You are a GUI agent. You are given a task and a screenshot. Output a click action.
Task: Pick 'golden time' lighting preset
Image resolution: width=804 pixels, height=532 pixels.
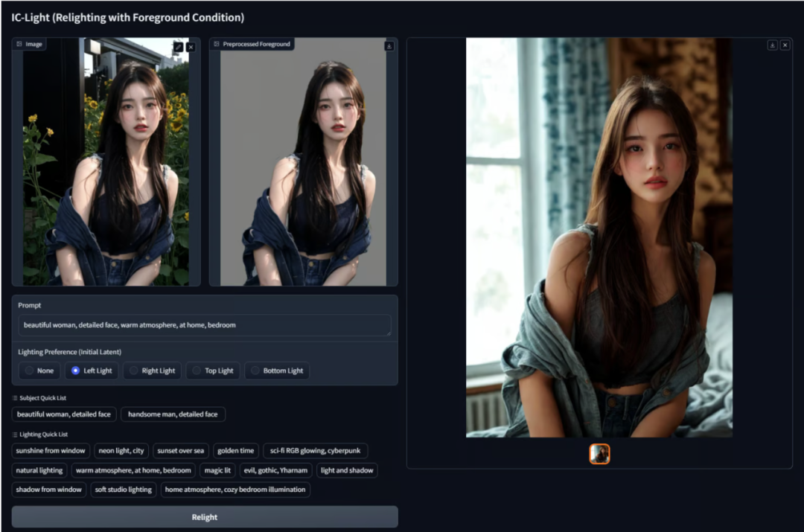pyautogui.click(x=236, y=450)
